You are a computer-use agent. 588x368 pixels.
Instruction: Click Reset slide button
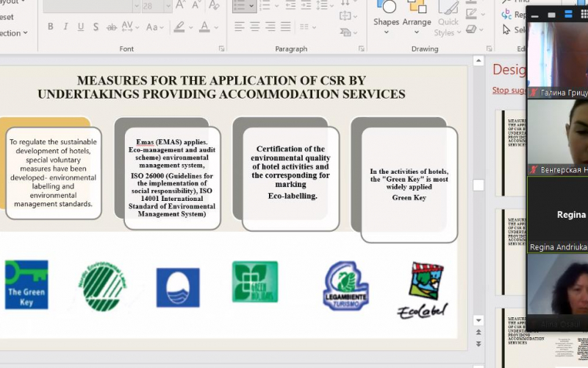click(x=7, y=17)
